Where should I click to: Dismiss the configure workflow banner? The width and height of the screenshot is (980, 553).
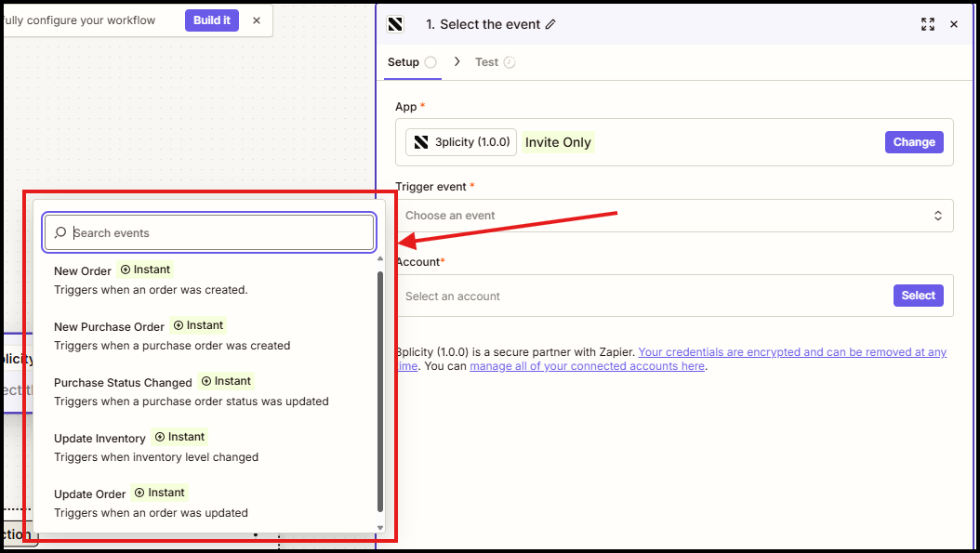257,20
